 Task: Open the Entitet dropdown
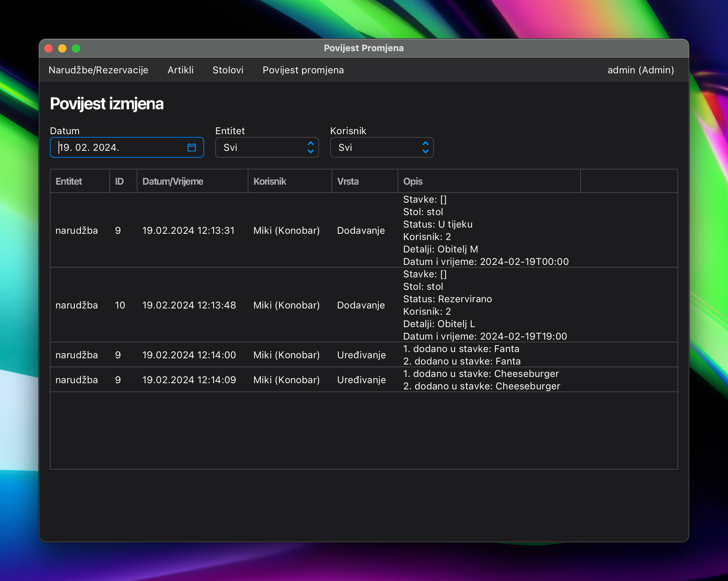coord(266,148)
